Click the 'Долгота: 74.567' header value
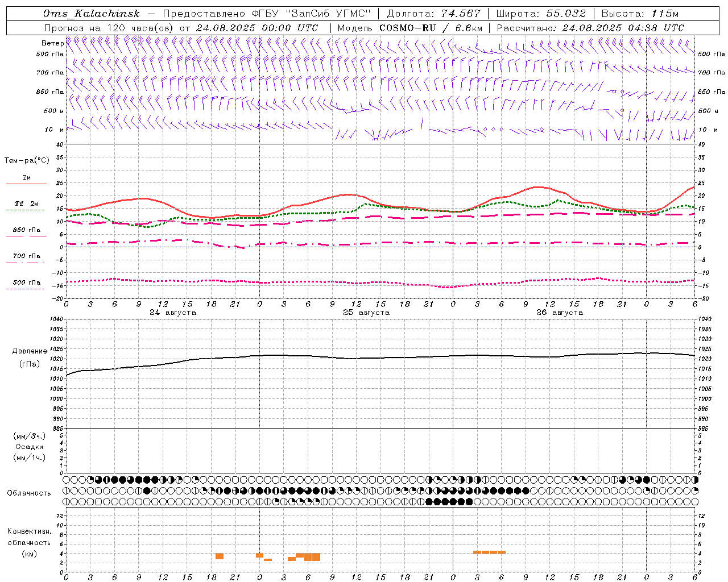Screen dimensions: 728x582 (434, 14)
